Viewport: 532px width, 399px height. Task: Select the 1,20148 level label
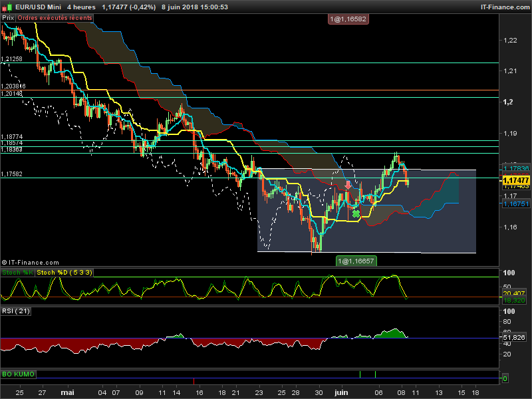pos(11,93)
